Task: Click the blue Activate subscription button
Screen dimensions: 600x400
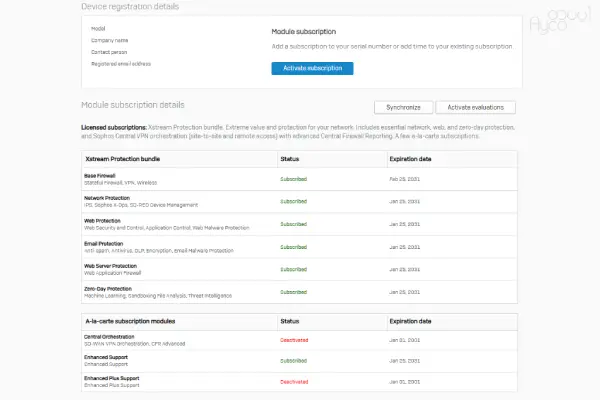Action: (x=312, y=68)
